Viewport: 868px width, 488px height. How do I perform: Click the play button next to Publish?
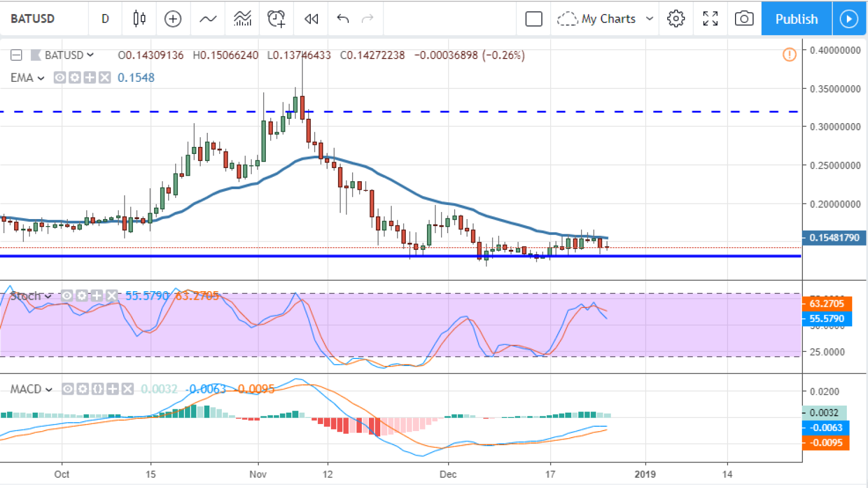[x=849, y=19]
